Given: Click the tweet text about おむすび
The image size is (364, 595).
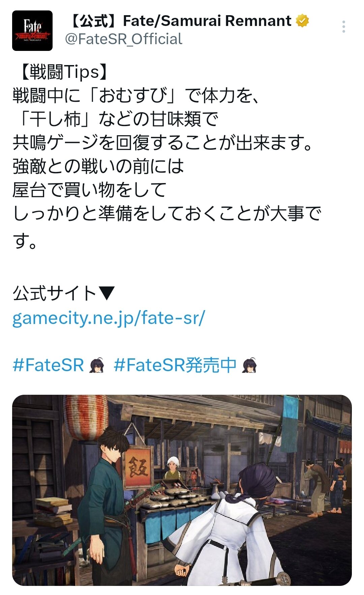Looking at the screenshot, I should point(136,95).
